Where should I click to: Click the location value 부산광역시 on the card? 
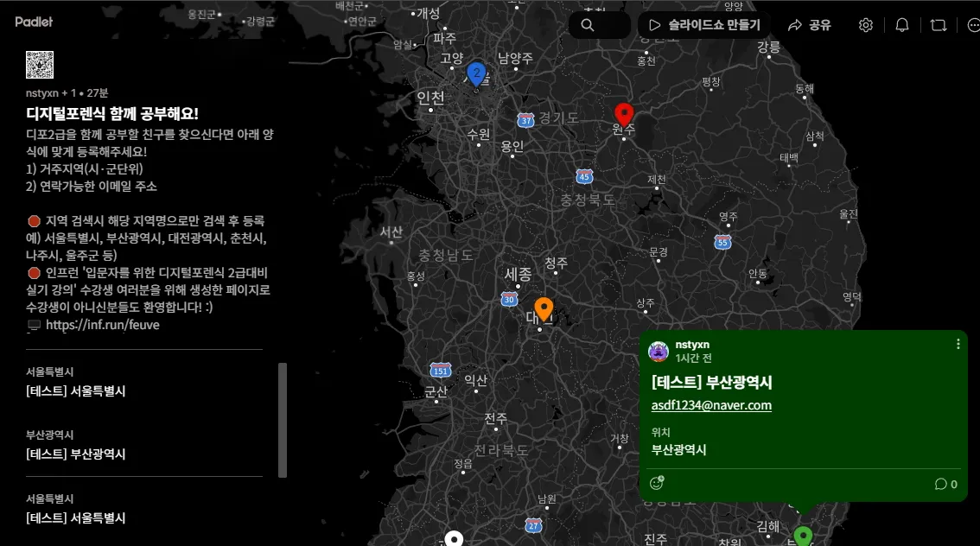click(678, 450)
